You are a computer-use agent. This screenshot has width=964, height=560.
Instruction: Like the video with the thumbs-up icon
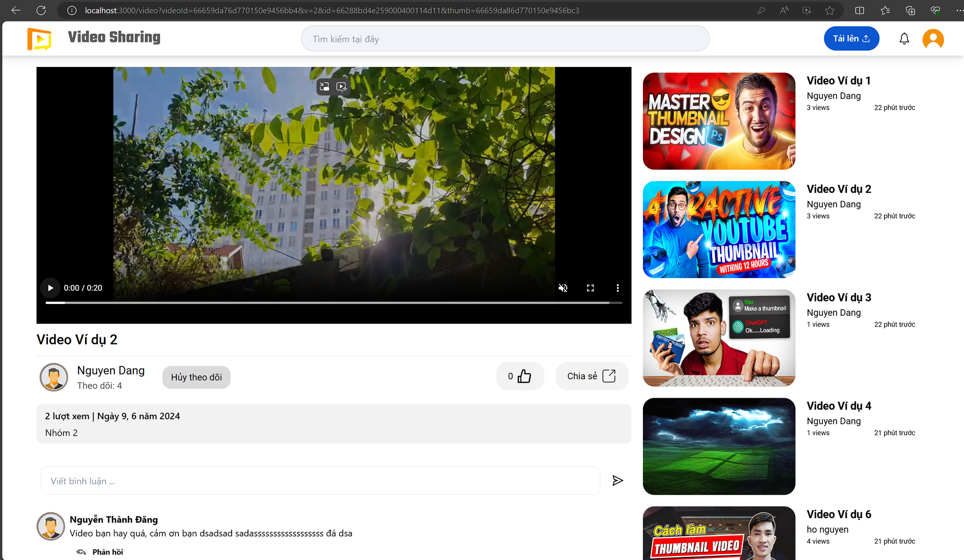[524, 376]
